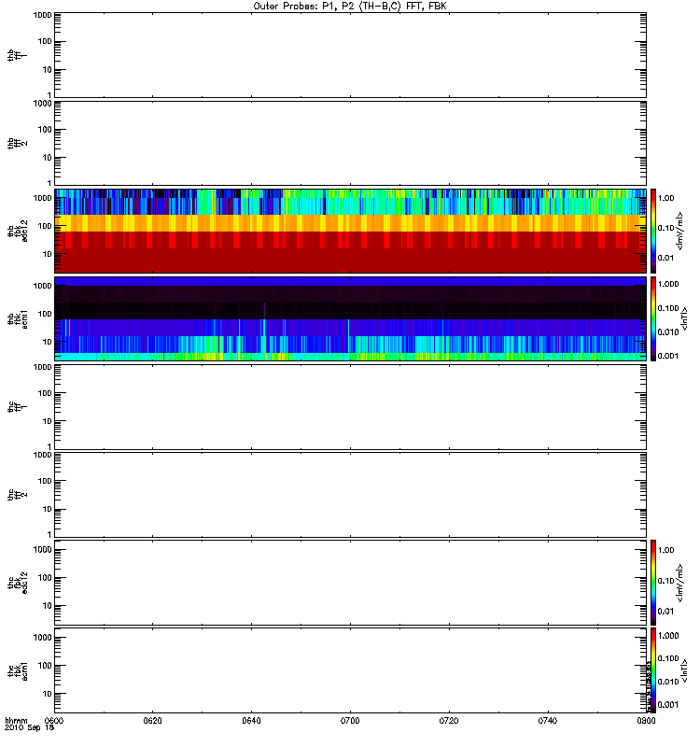The width and height of the screenshot is (700, 747).
Task: Click the "10" y-axis tick of thb fbk edc12 panel
Action: 48,254
